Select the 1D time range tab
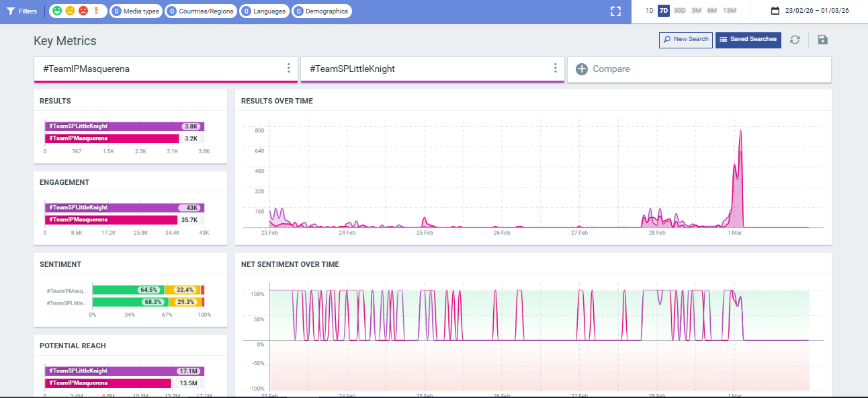 click(x=649, y=11)
